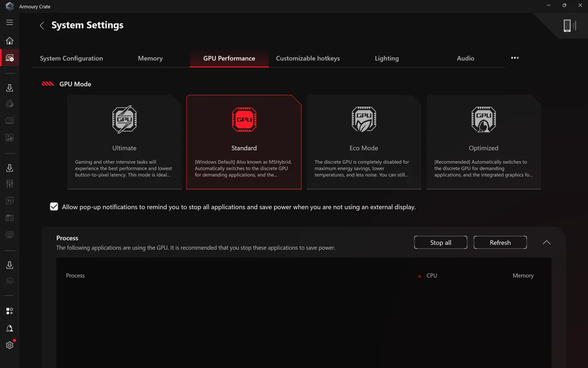Click the Stop all button
This screenshot has height=368, width=588.
point(440,243)
